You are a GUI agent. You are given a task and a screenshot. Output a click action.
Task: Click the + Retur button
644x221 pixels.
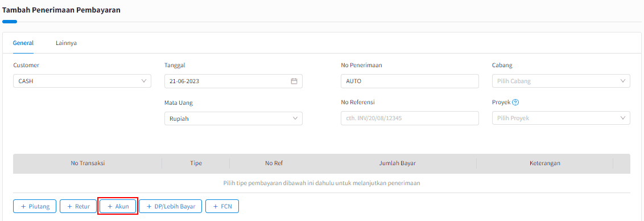coord(78,206)
